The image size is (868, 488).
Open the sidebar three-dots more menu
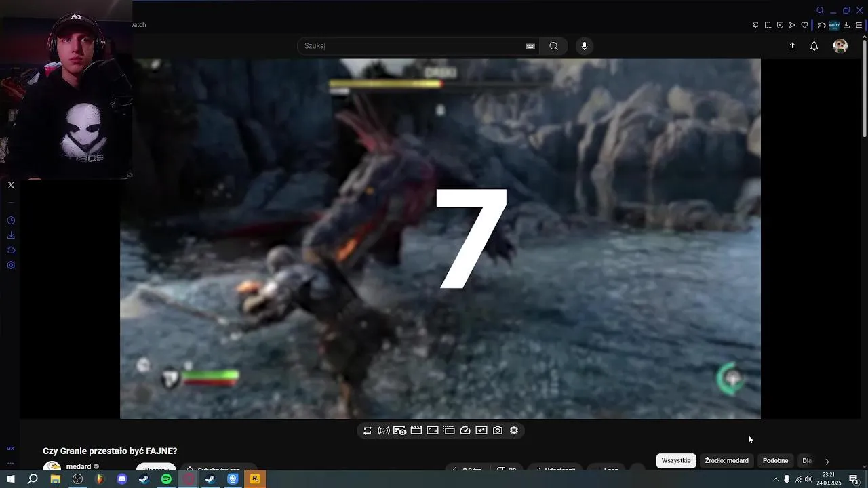click(10, 464)
